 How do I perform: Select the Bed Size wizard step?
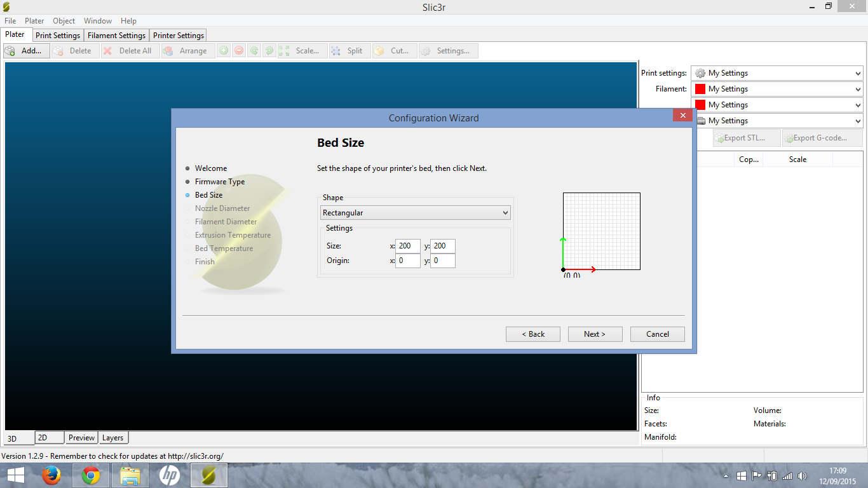(209, 195)
